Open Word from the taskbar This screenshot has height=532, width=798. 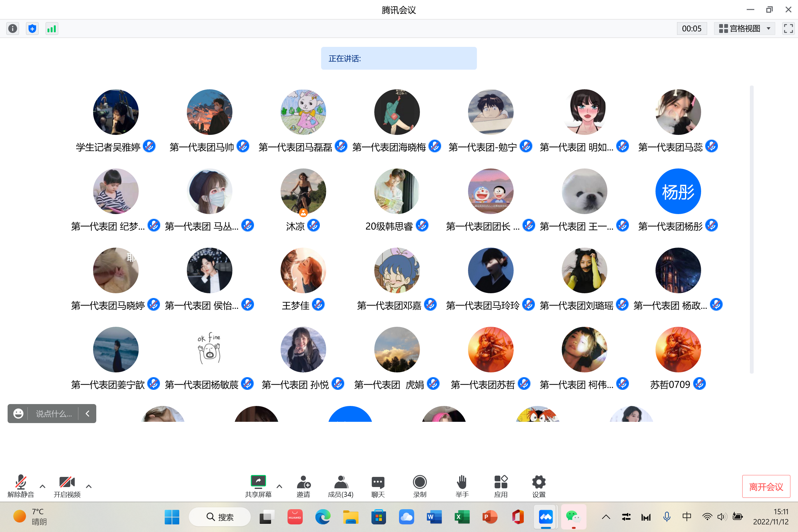click(x=434, y=517)
